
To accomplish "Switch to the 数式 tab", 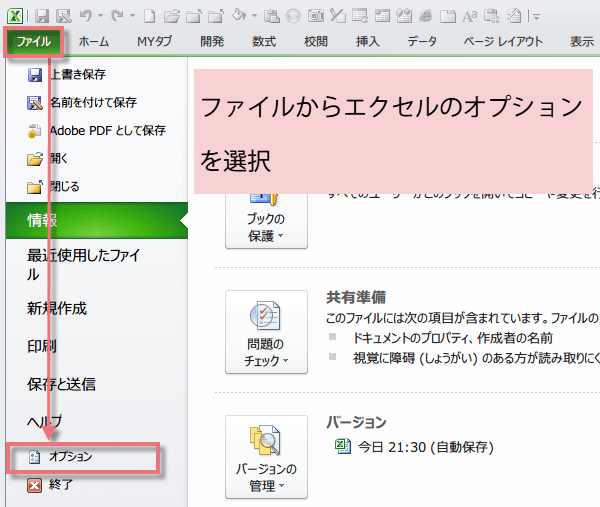I will (x=264, y=41).
